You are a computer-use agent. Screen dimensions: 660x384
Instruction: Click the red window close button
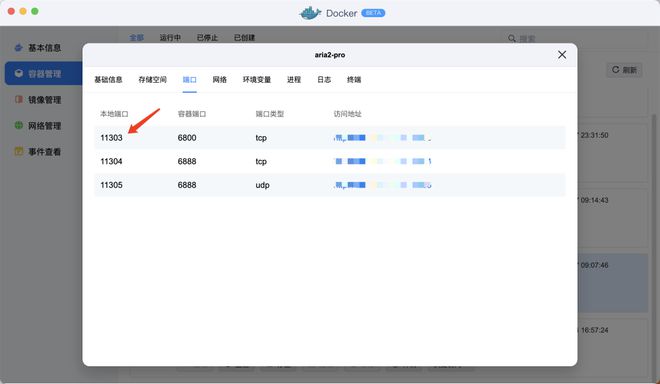click(x=11, y=11)
